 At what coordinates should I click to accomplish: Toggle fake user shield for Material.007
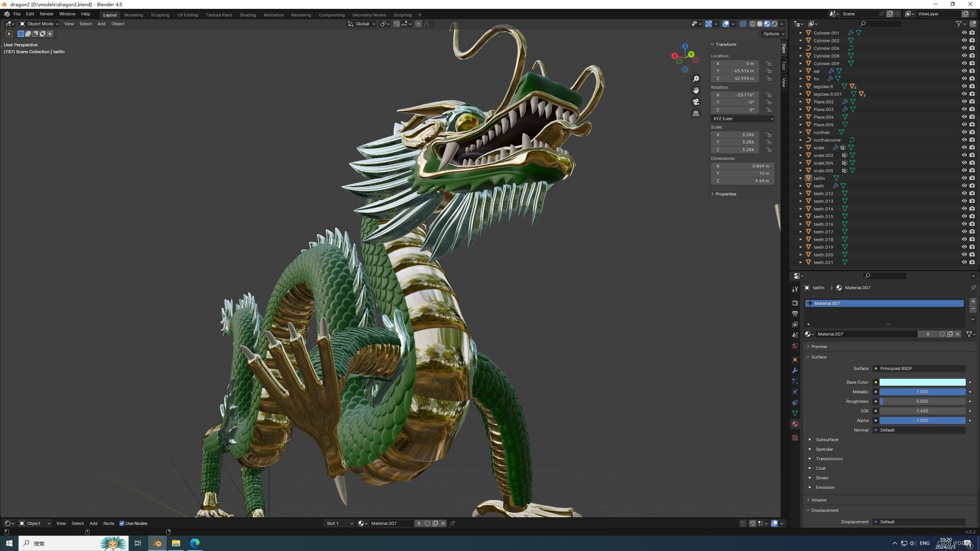(x=942, y=334)
